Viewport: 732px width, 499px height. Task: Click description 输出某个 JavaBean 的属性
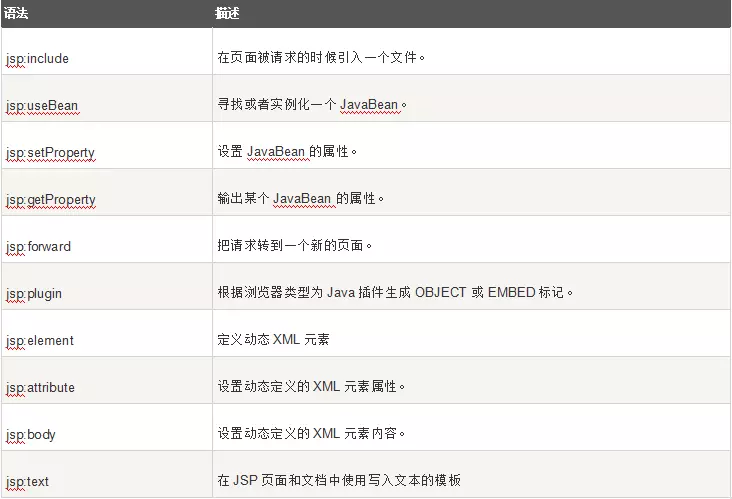coord(301,199)
